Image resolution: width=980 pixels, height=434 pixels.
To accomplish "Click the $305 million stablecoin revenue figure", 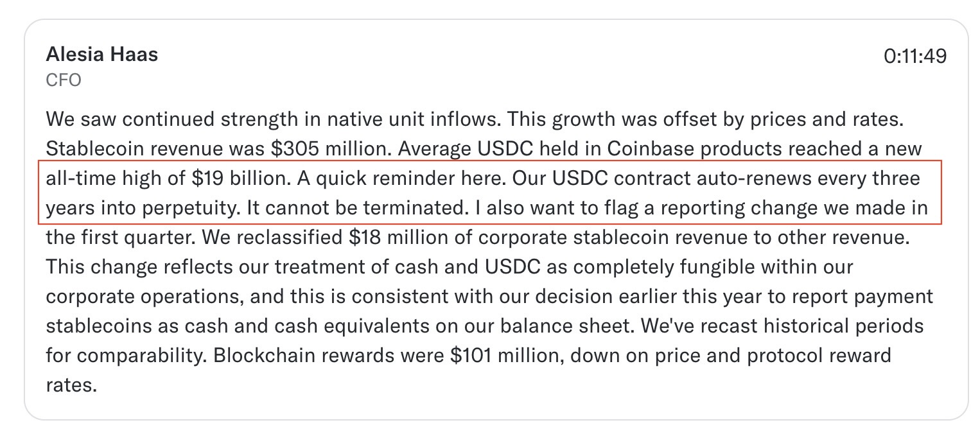I will [330, 149].
